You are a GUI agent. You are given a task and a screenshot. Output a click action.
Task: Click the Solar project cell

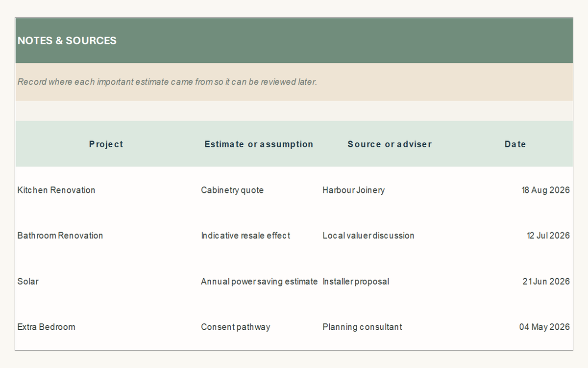coord(28,281)
